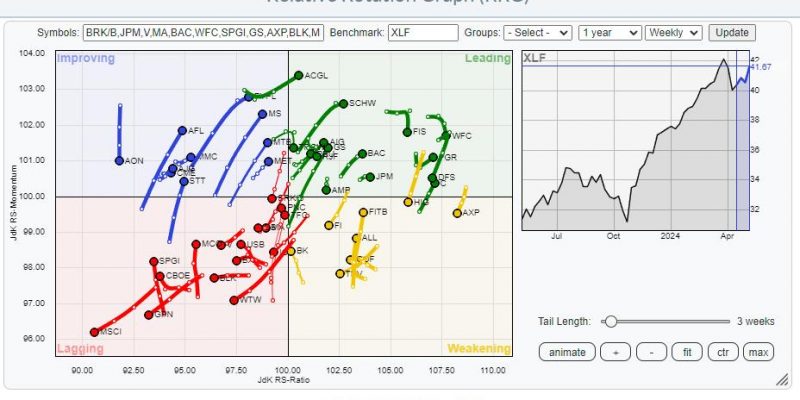Click the JPM data point
Screen dimensions: 800x400
click(370, 177)
